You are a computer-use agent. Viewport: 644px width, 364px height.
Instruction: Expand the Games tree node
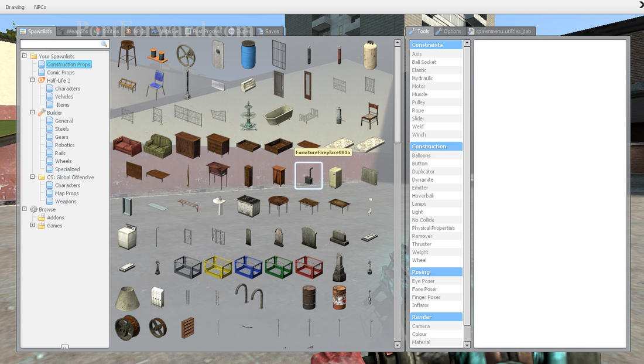[x=32, y=225]
